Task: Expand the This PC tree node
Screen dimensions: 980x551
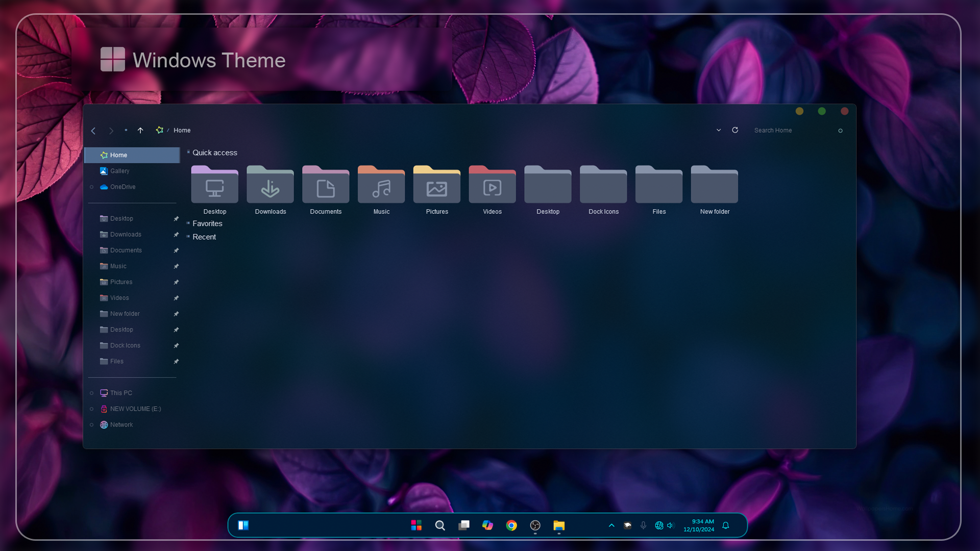Action: (92, 393)
